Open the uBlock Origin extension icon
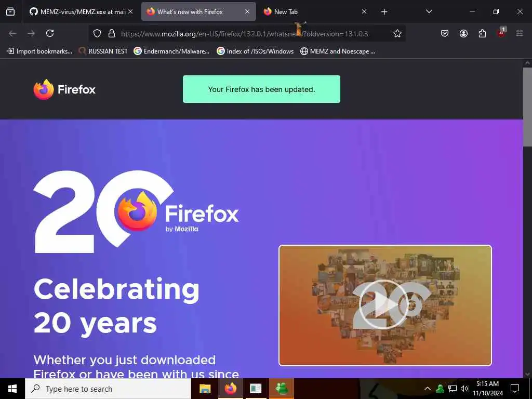Image resolution: width=532 pixels, height=399 pixels. [501, 33]
